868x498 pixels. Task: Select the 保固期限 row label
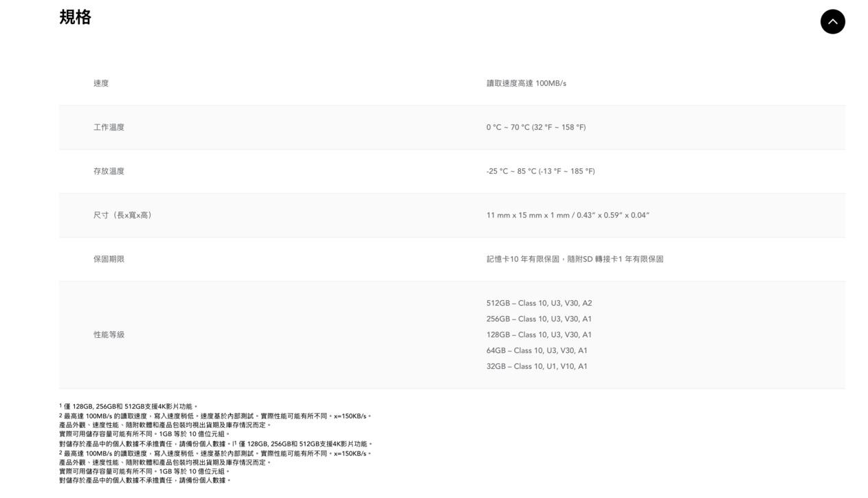pos(109,259)
